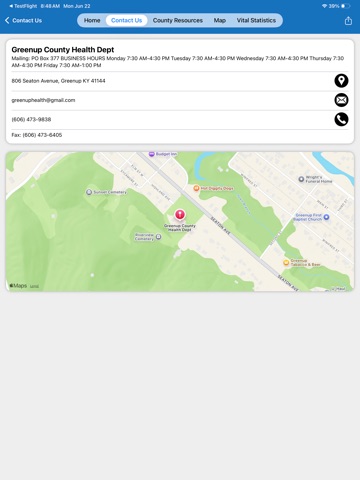Go back using the Contact Us chevron
Image resolution: width=360 pixels, height=480 pixels.
pyautogui.click(x=23, y=21)
